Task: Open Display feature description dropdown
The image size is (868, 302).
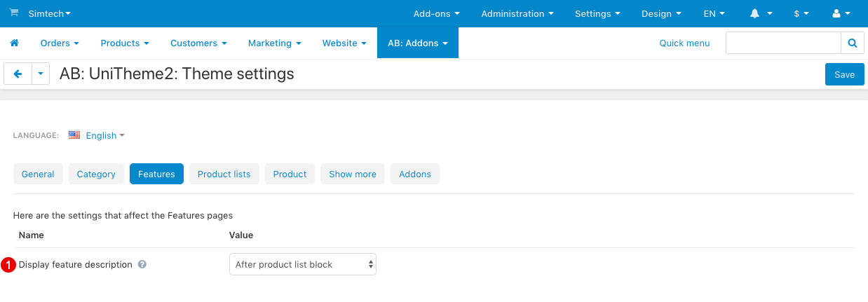Action: click(302, 264)
